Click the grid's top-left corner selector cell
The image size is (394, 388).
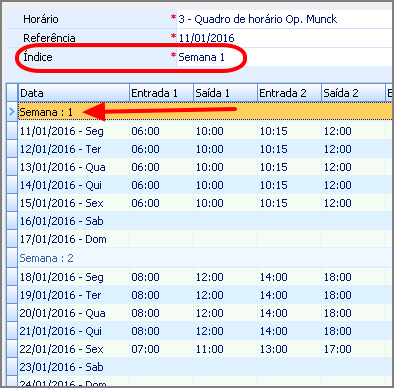[x=12, y=93]
